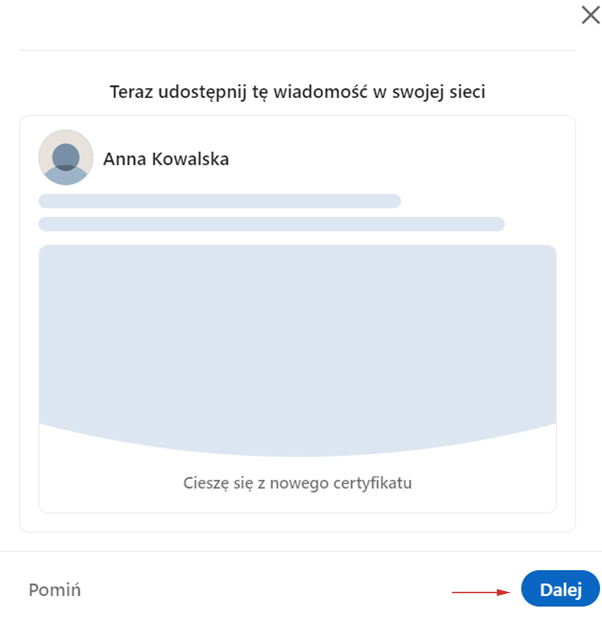Click the longer second placeholder text line
The height and width of the screenshot is (621, 602).
coord(272,224)
